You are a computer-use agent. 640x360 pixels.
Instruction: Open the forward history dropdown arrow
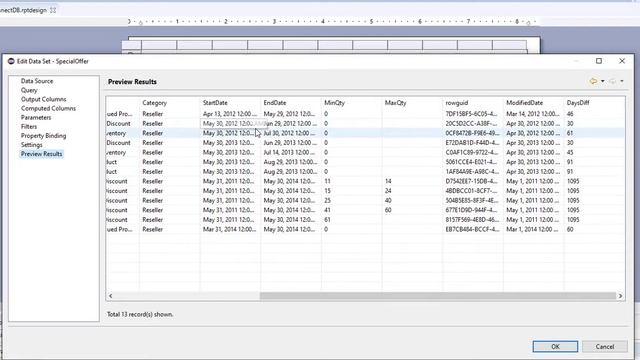click(x=622, y=81)
